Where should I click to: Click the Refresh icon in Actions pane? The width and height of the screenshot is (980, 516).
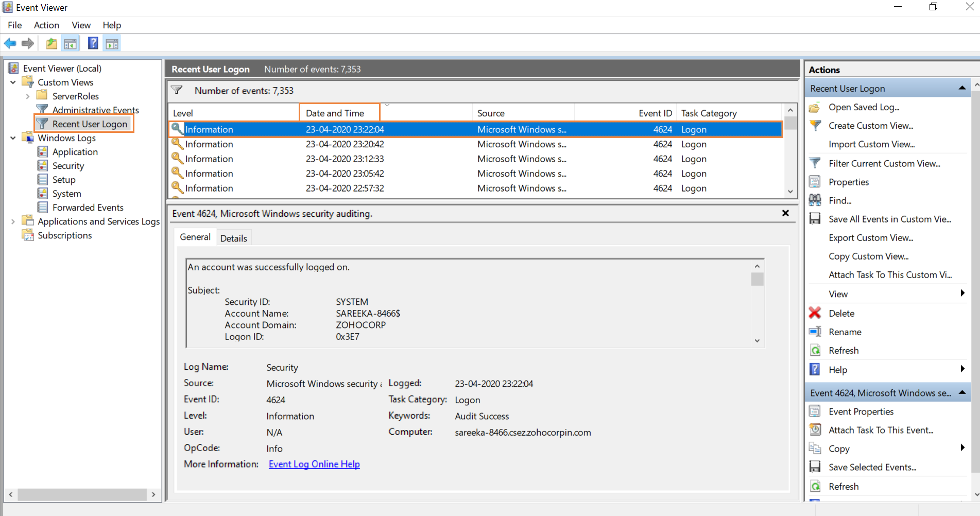[x=815, y=350]
